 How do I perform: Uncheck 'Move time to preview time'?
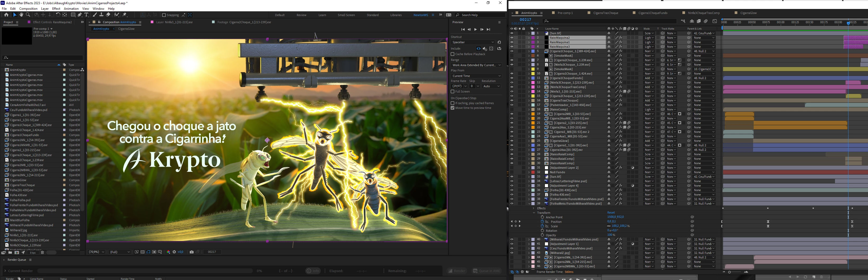click(452, 108)
